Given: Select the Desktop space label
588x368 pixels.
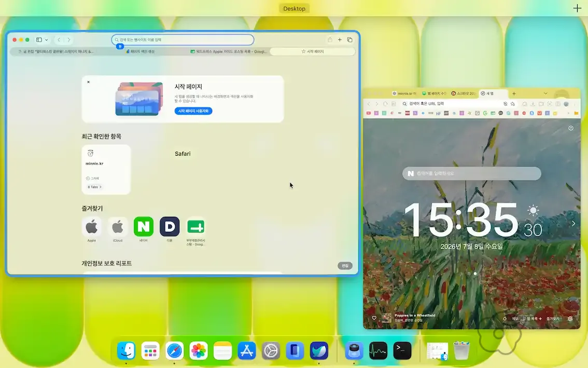Looking at the screenshot, I should tap(295, 9).
